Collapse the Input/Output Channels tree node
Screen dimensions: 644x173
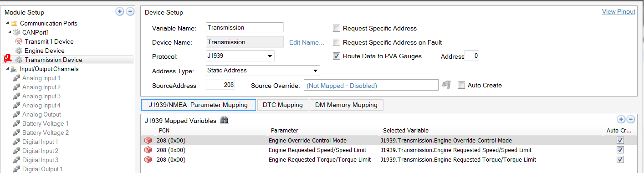[x=7, y=69]
